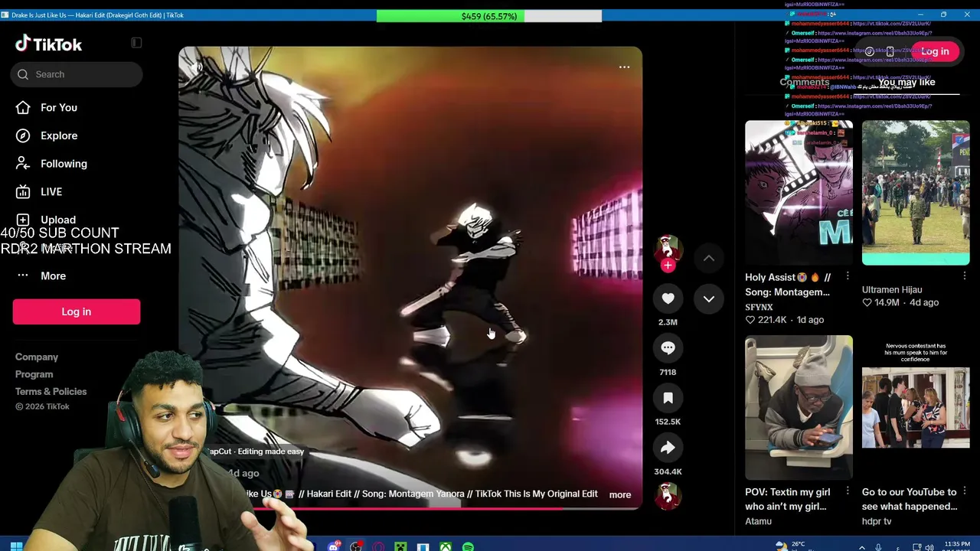
Task: Visit the Atamu creator profile
Action: [x=758, y=521]
